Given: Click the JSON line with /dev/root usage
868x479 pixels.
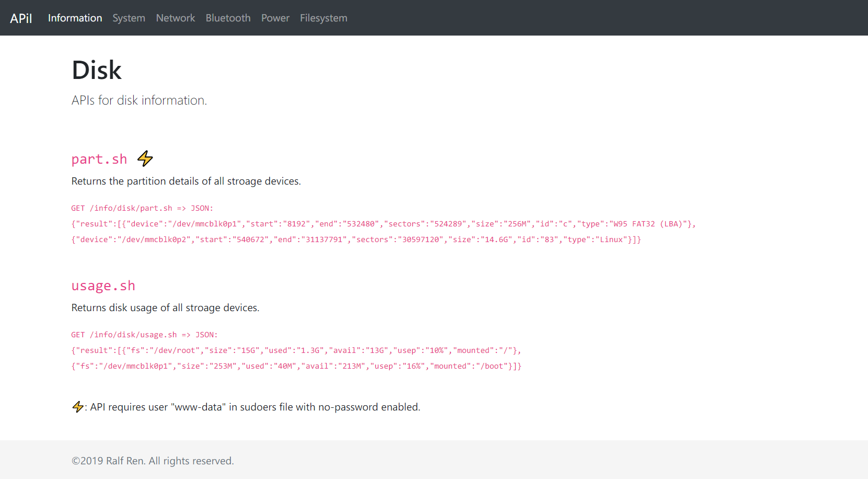Looking at the screenshot, I should click(296, 350).
